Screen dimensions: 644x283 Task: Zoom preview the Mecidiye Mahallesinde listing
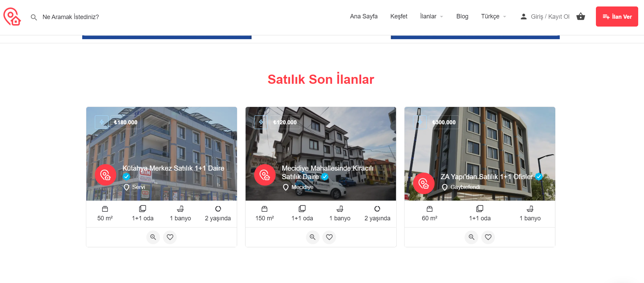pyautogui.click(x=312, y=237)
